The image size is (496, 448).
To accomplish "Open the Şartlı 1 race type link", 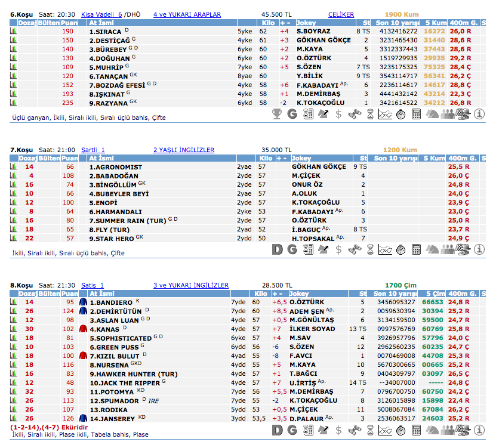I will pyautogui.click(x=93, y=150).
